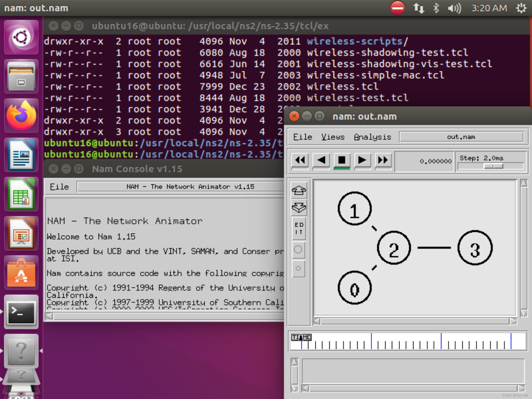Play the animation forward
Image resolution: width=532 pixels, height=399 pixels.
(362, 160)
